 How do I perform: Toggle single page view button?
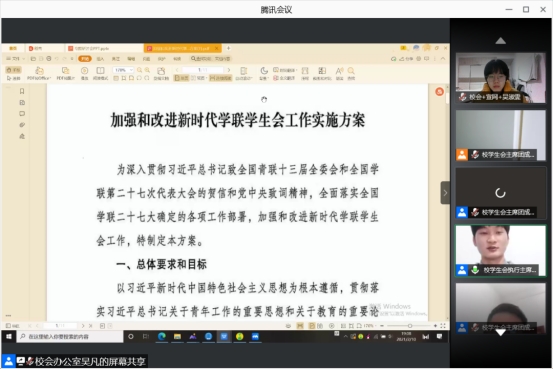click(182, 78)
